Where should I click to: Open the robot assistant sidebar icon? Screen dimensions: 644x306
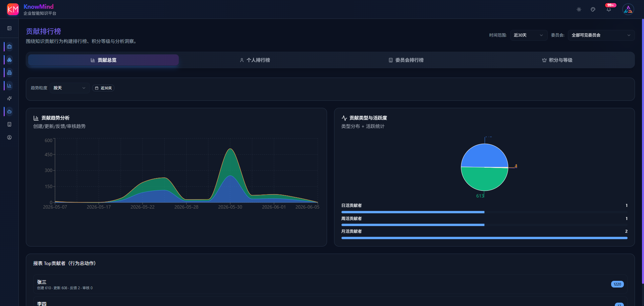(x=9, y=112)
